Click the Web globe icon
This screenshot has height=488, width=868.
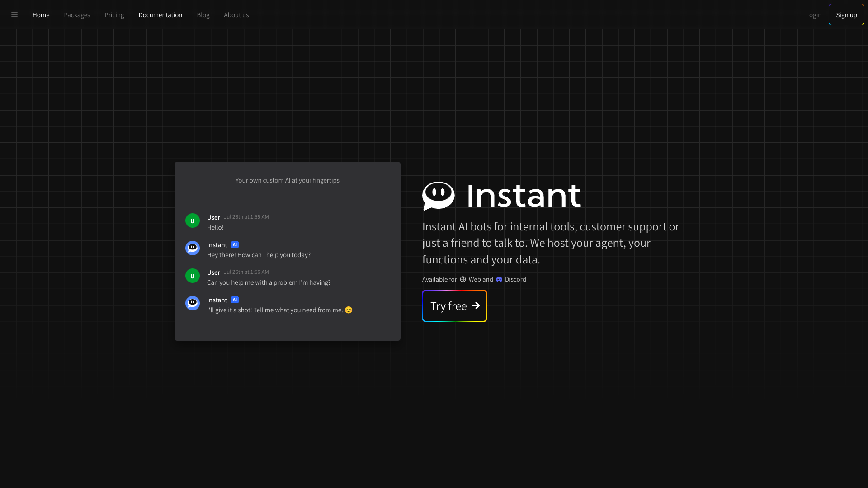pos(463,279)
